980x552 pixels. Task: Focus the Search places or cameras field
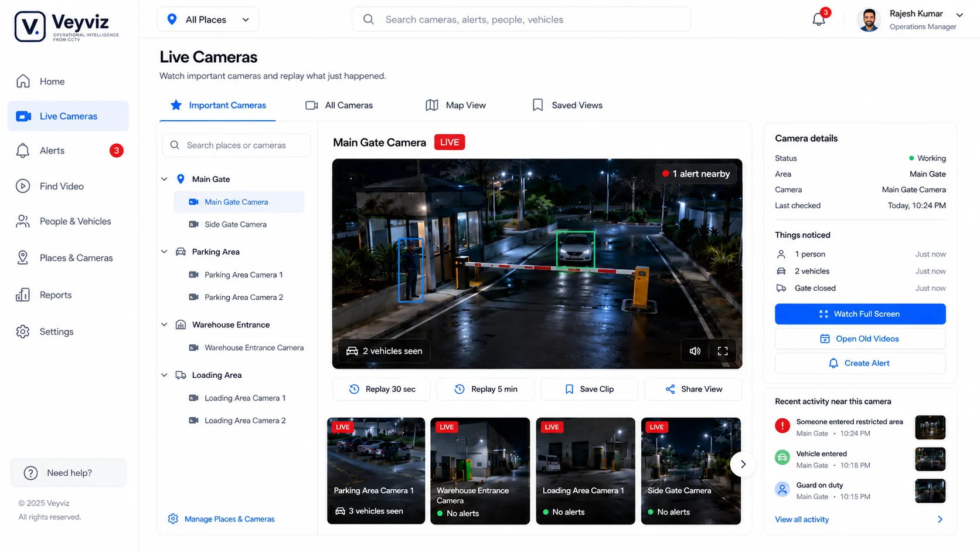[x=236, y=145]
